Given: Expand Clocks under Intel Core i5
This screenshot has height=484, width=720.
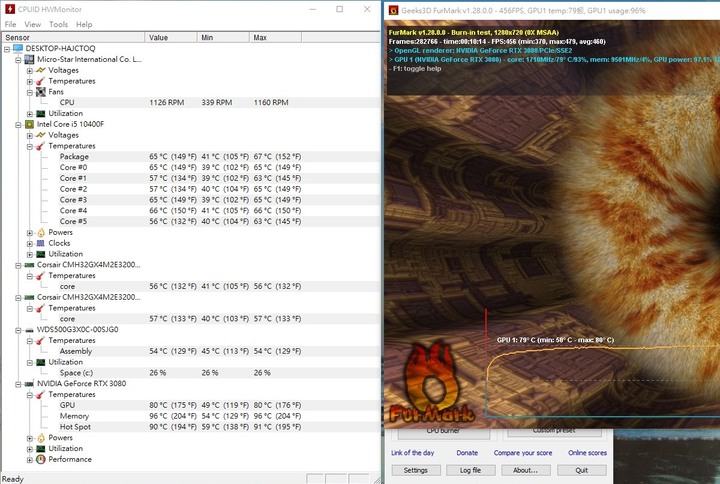Looking at the screenshot, I should [x=30, y=243].
